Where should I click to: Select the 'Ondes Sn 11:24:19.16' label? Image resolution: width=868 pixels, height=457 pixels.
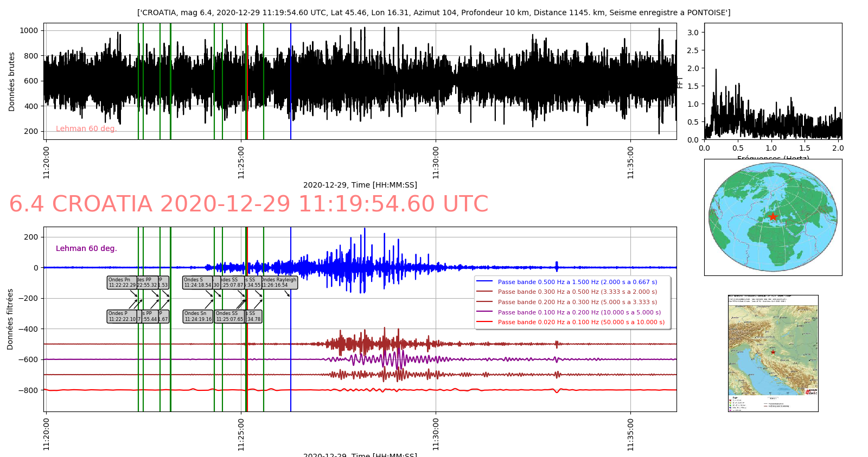coord(197,316)
